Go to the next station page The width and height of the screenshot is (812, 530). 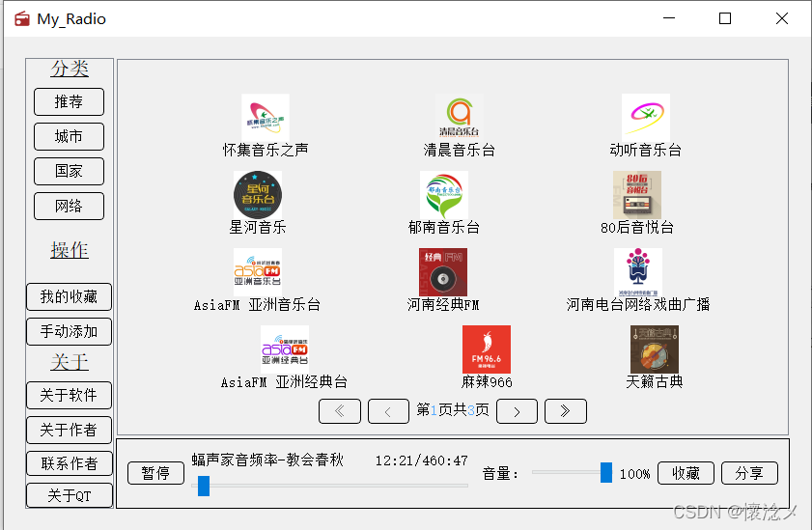[517, 411]
